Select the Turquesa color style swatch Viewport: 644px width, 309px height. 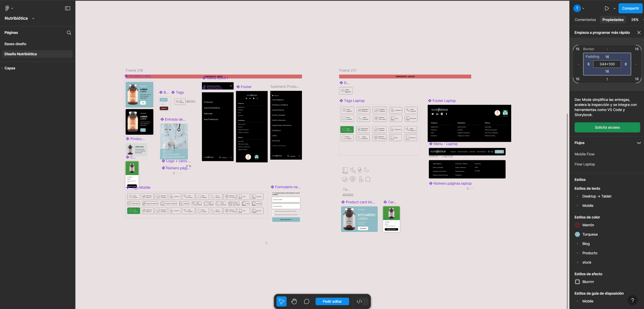(x=577, y=234)
